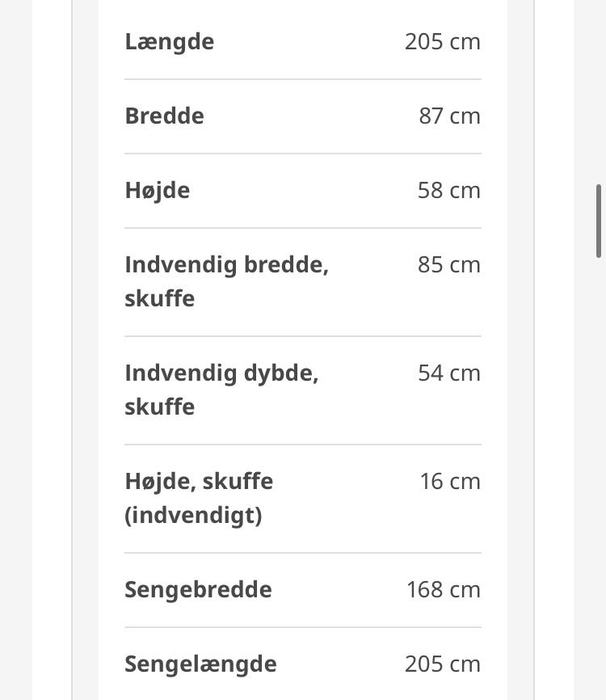Select the 58 cm height value
The image size is (606, 700).
point(449,191)
